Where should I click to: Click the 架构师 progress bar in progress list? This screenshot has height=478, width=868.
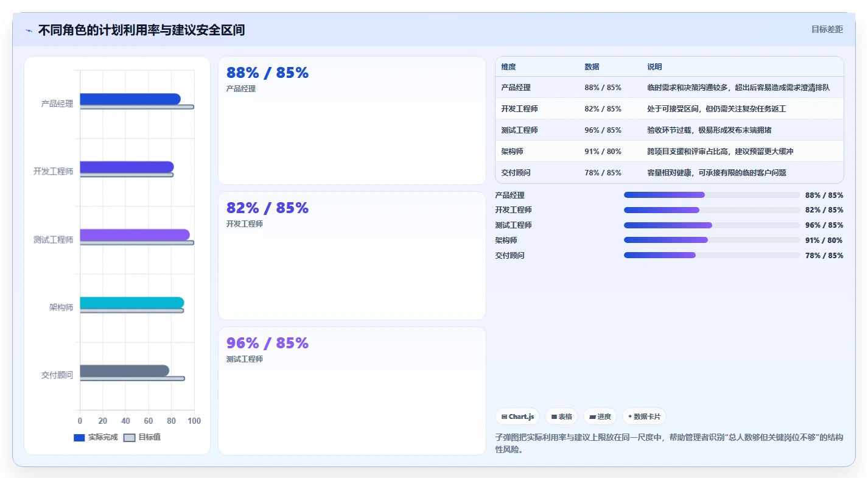click(x=712, y=240)
